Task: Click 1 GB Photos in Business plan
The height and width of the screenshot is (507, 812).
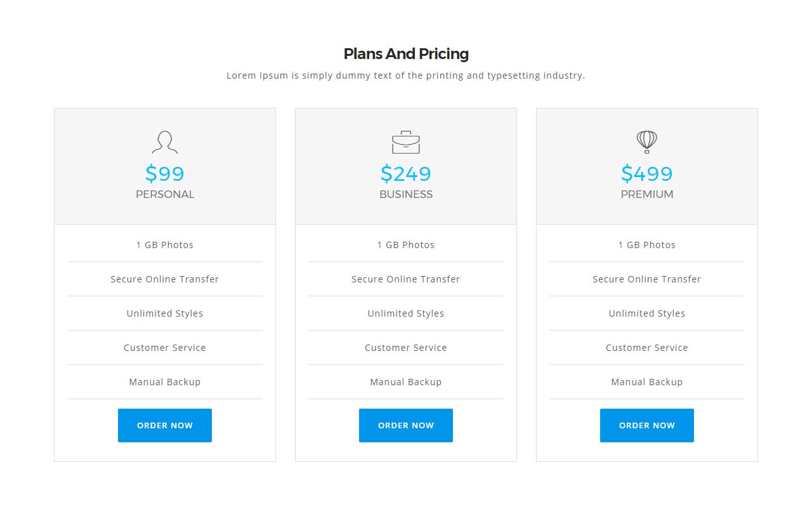Action: pos(406,245)
